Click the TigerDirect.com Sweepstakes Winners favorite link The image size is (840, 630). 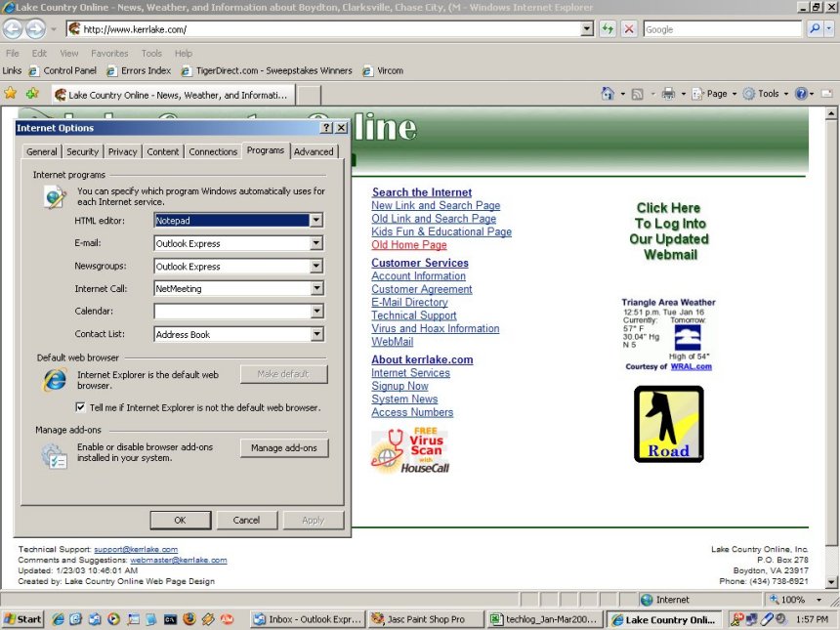(x=267, y=70)
